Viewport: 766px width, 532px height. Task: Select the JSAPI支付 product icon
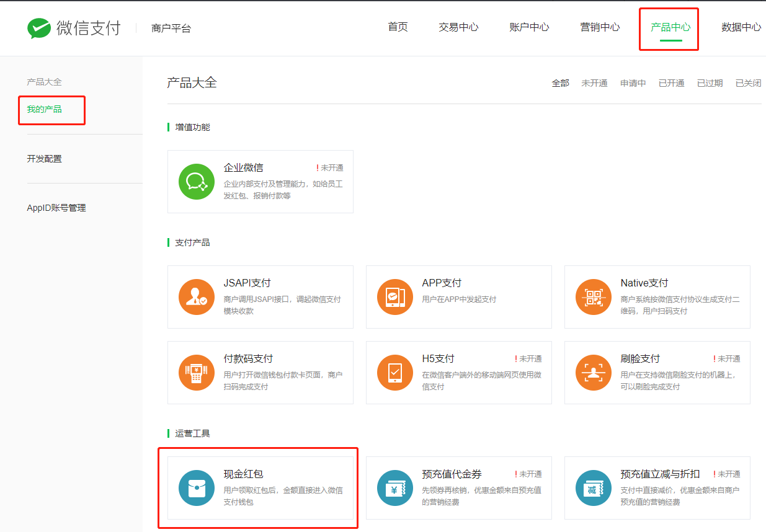click(197, 297)
